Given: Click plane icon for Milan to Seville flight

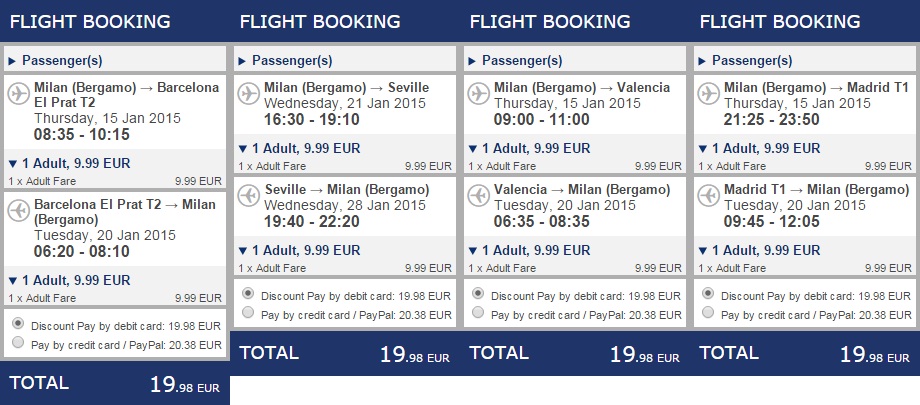Looking at the screenshot, I should coord(249,93).
